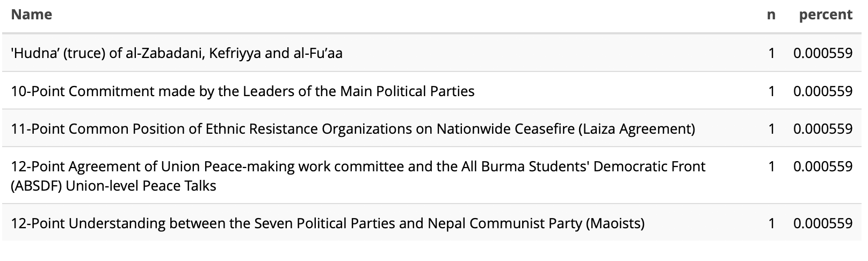Select the 10-Point Commitment agreement name
The height and width of the screenshot is (261, 868).
pyautogui.click(x=242, y=91)
